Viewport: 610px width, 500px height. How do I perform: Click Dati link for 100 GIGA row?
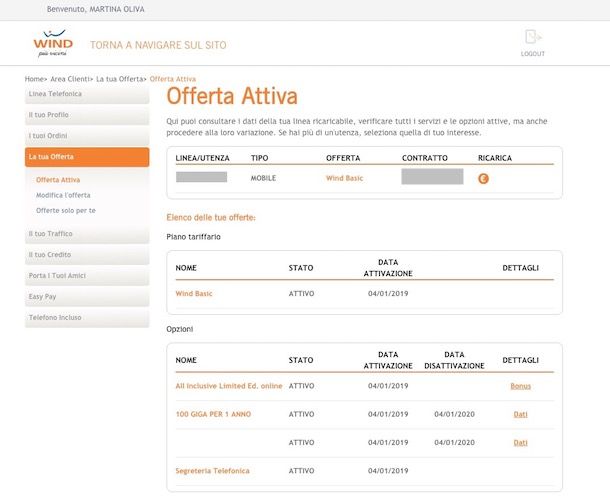point(521,414)
